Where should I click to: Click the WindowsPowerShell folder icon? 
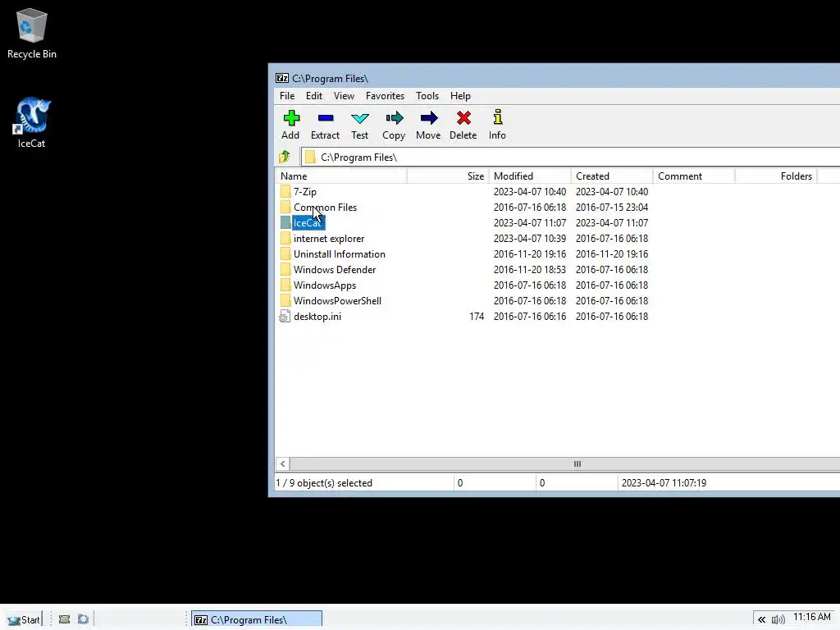pyautogui.click(x=285, y=300)
